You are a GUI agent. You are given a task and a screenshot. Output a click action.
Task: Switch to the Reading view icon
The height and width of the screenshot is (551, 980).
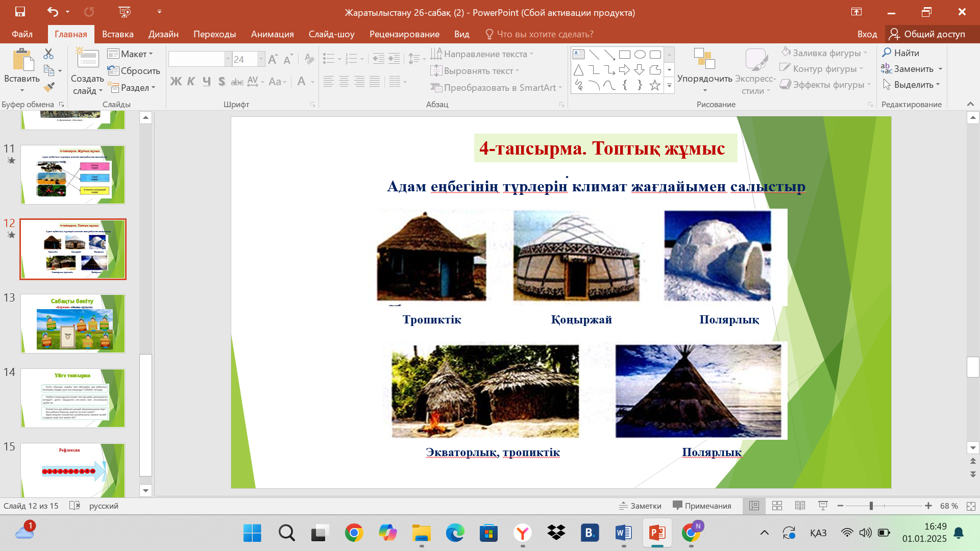[x=800, y=506]
